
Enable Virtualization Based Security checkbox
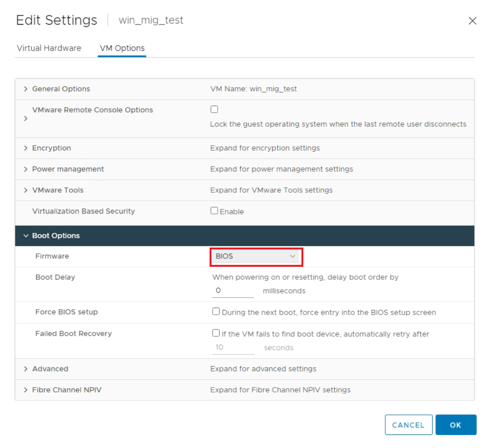click(x=214, y=211)
